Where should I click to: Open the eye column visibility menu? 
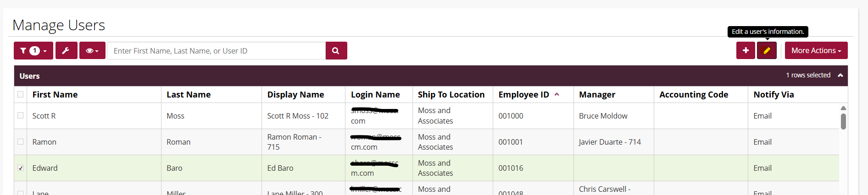(92, 51)
